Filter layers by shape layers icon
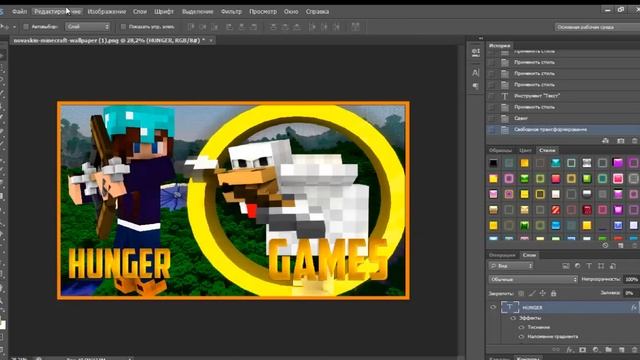Viewport: 640px width, 360px height. [x=601, y=266]
